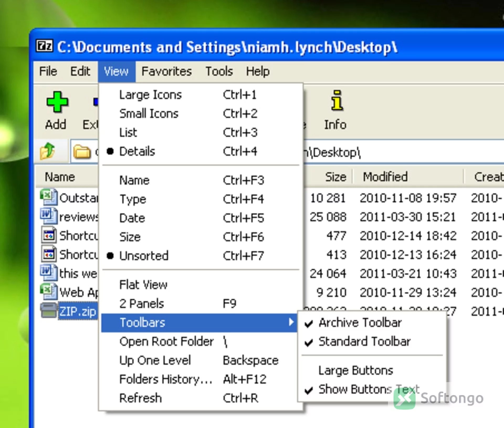The height and width of the screenshot is (428, 504).
Task: Open the Help menu
Action: (x=258, y=71)
